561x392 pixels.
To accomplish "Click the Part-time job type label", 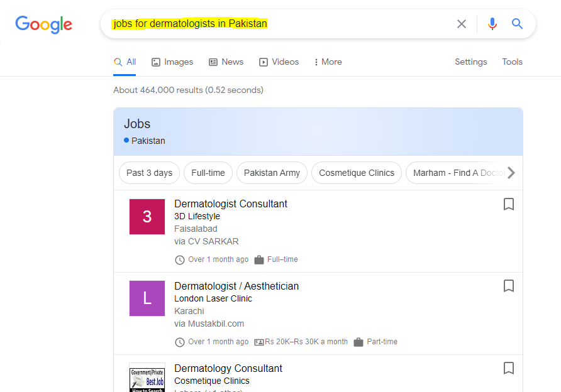I will pos(382,342).
